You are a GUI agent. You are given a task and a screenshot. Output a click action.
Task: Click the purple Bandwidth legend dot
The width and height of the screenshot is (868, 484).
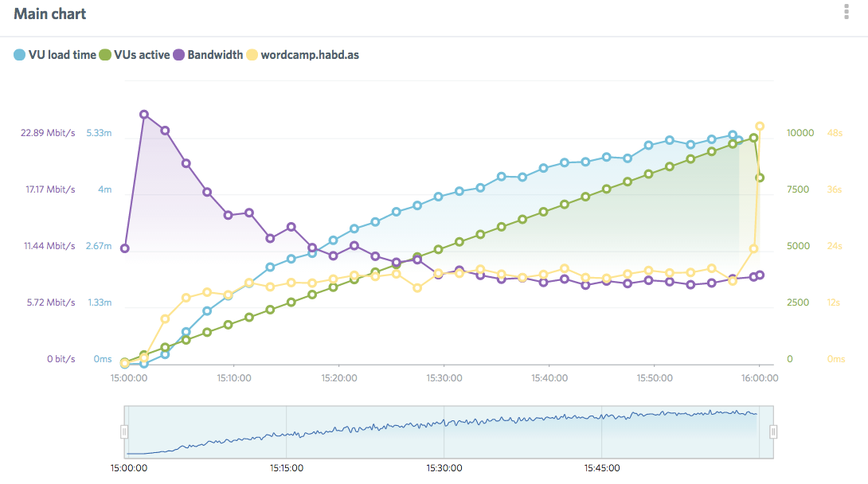(178, 56)
